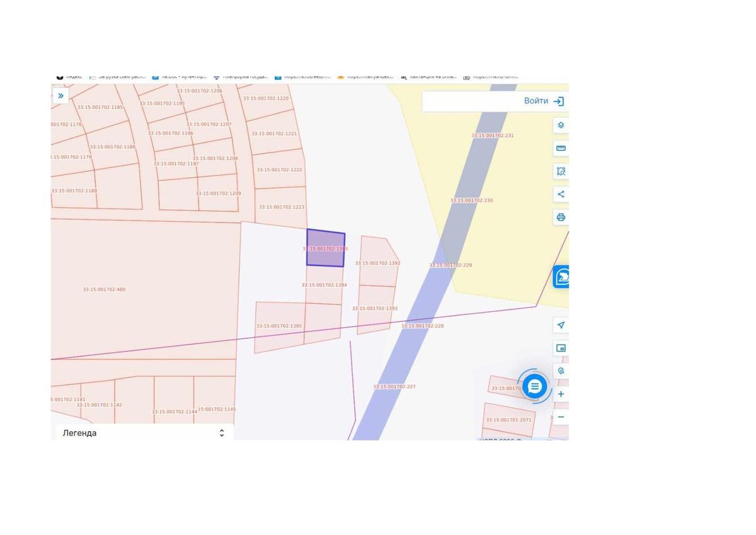Viewport: 756px width, 535px height.
Task: Toggle the mini-map overview icon
Action: 561,348
